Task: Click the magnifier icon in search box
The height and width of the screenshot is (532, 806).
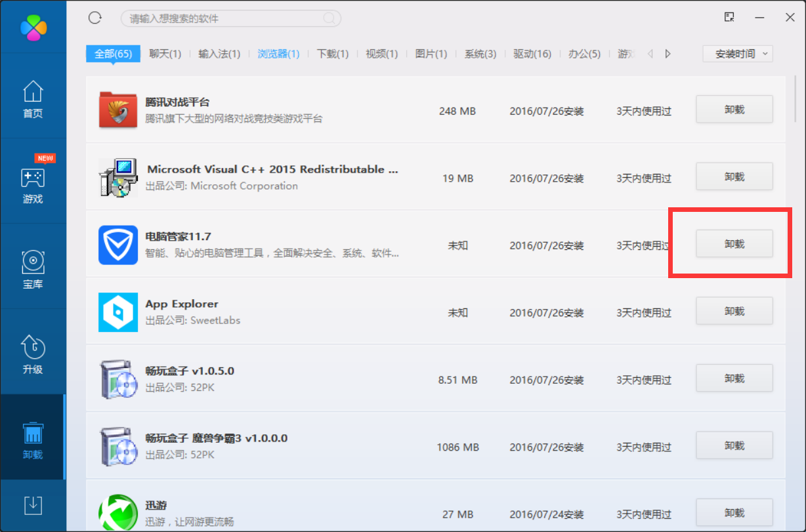Action: 329,18
